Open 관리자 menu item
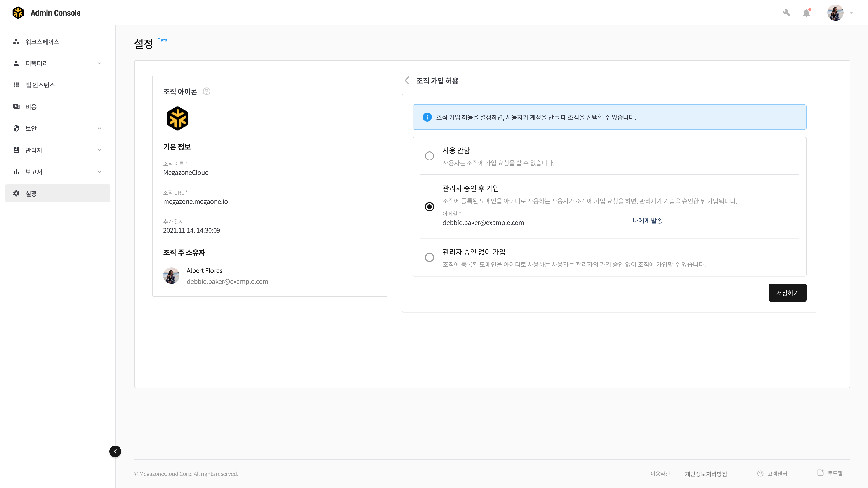The image size is (868, 488). (x=58, y=150)
